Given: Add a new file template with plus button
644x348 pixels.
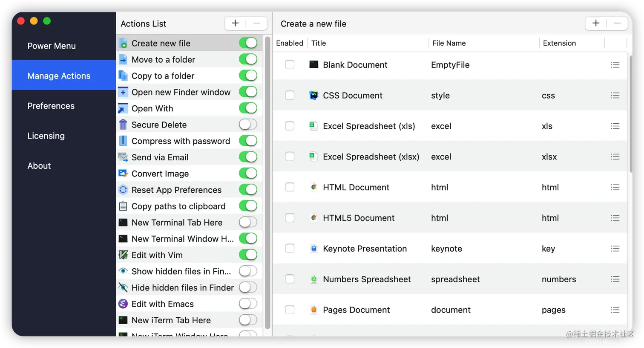Looking at the screenshot, I should pyautogui.click(x=596, y=23).
